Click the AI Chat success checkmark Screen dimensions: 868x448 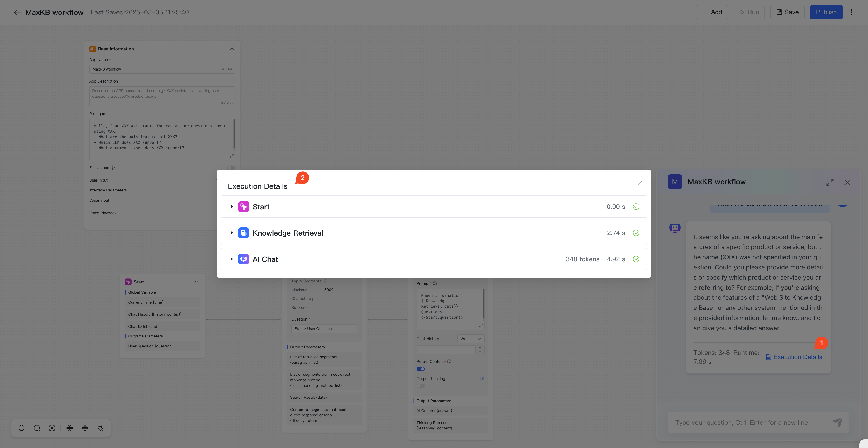click(636, 259)
